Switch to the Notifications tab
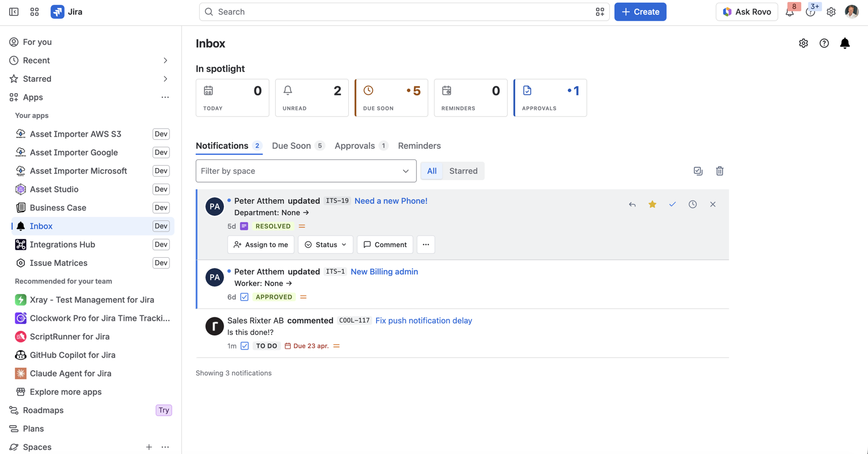The image size is (868, 454). tap(229, 146)
